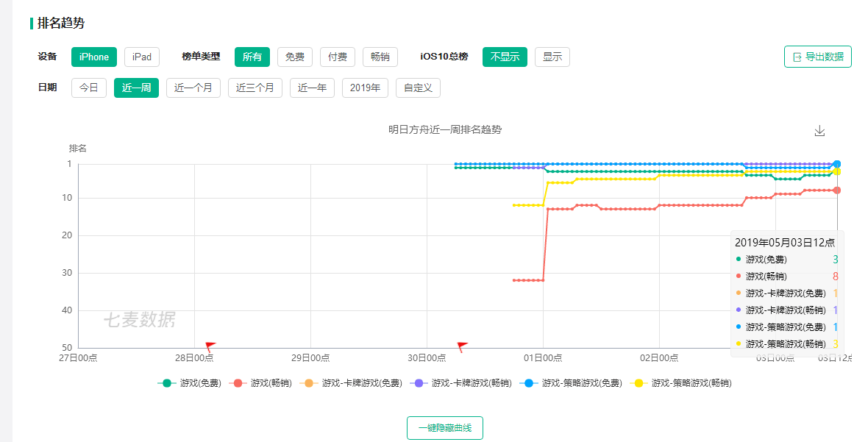
Task: Open the 自定义 custom date picker
Action: click(x=418, y=88)
